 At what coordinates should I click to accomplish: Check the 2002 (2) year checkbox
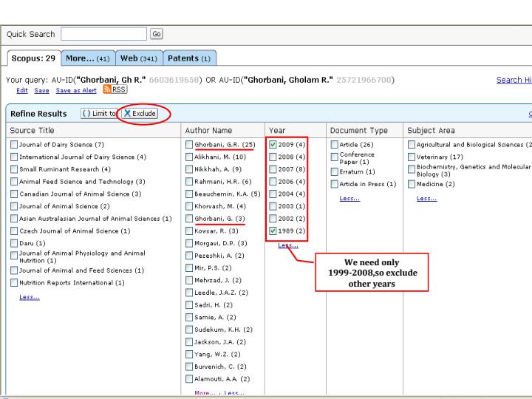click(x=273, y=219)
